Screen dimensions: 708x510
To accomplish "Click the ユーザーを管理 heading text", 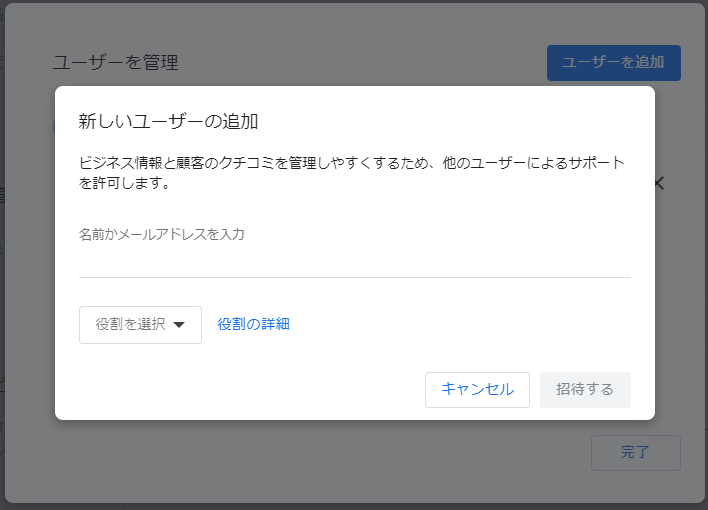I will (x=116, y=62).
